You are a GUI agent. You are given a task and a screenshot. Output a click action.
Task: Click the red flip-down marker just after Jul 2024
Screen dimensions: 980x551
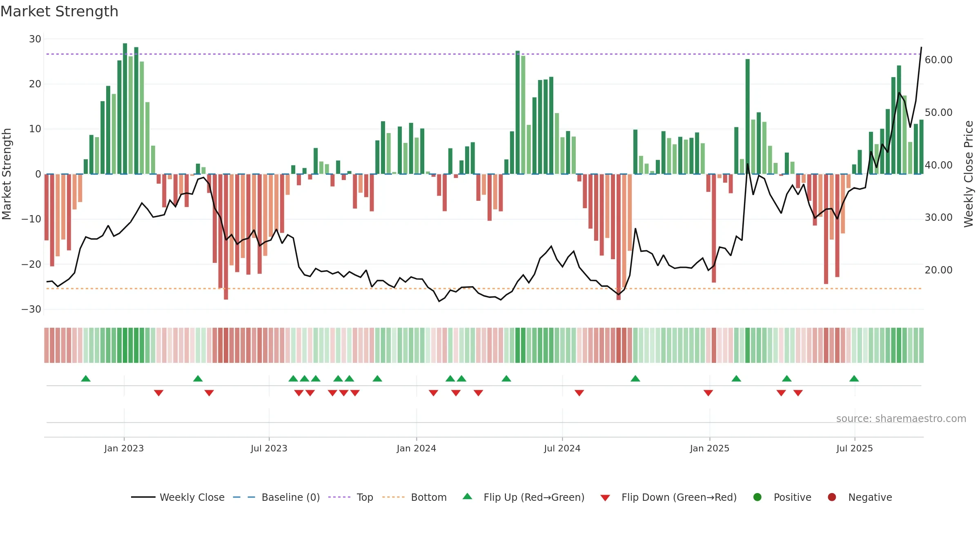579,393
